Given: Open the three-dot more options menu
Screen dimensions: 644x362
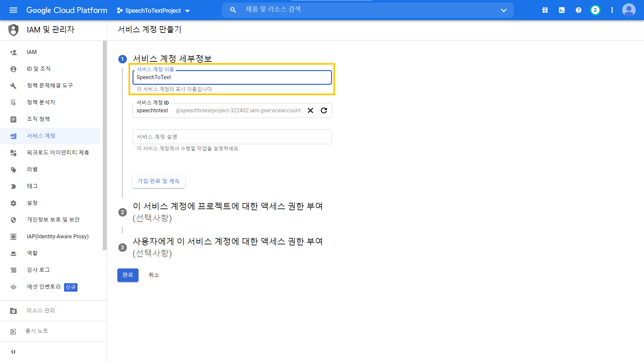Looking at the screenshot, I should [612, 10].
